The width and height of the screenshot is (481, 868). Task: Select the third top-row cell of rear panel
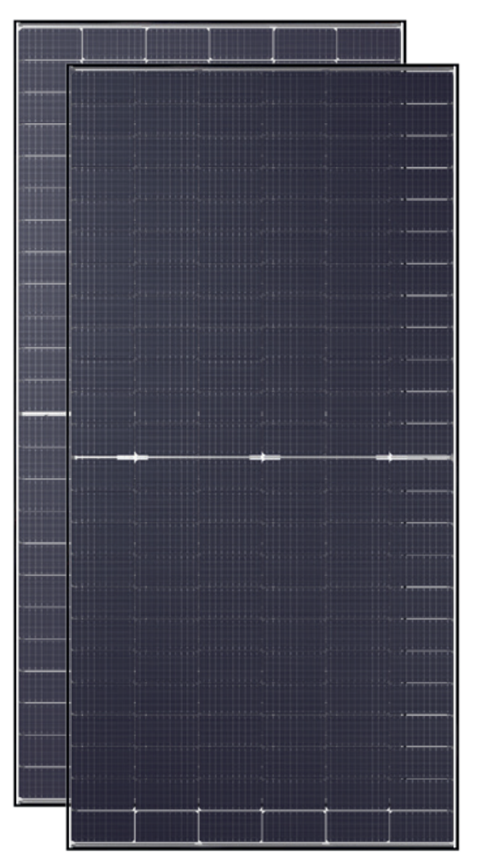[x=178, y=43]
